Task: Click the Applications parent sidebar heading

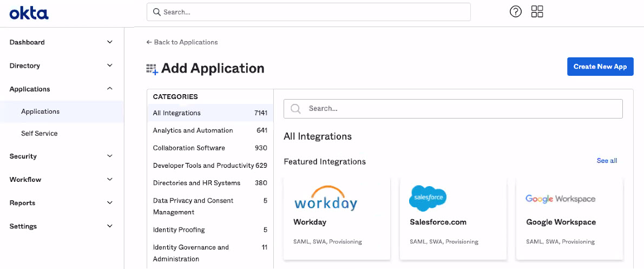Action: [x=30, y=89]
